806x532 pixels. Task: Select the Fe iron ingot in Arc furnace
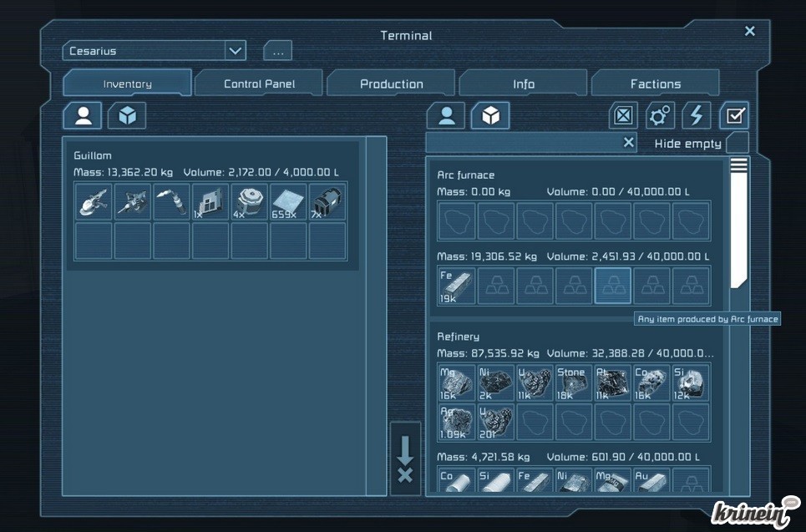click(x=457, y=286)
